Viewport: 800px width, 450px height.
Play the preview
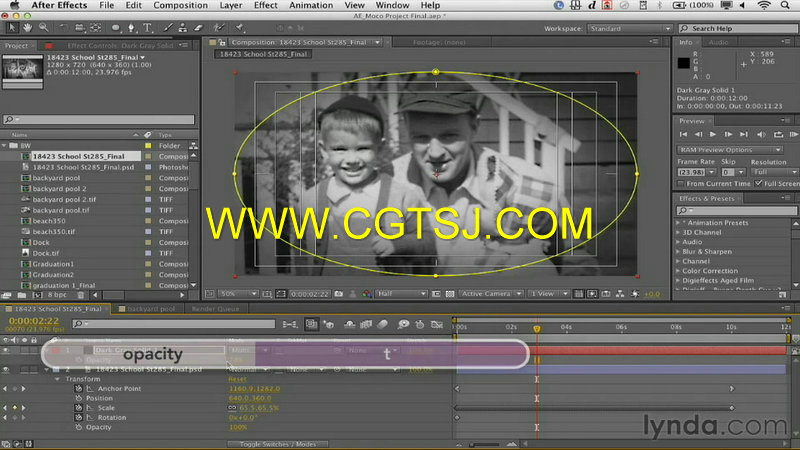713,134
